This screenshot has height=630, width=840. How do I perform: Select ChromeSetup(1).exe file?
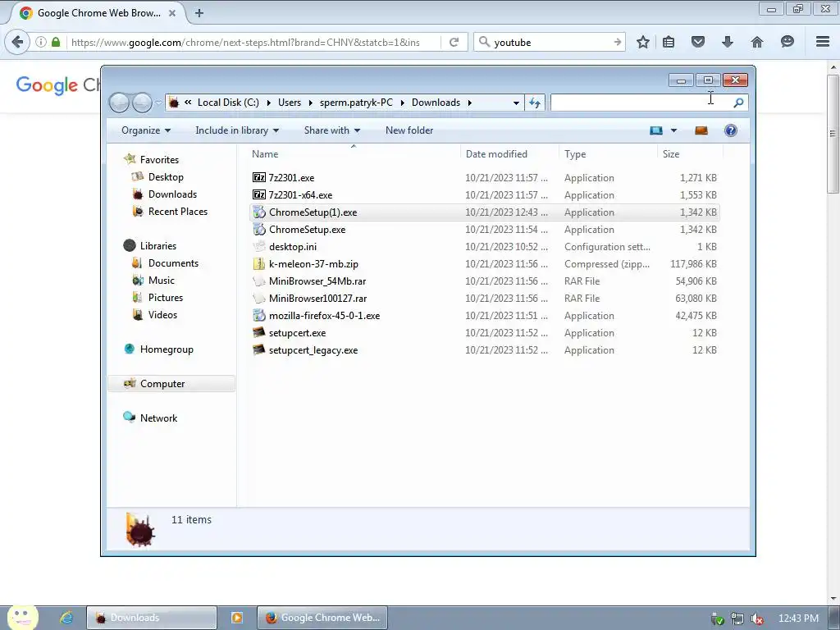point(484,212)
